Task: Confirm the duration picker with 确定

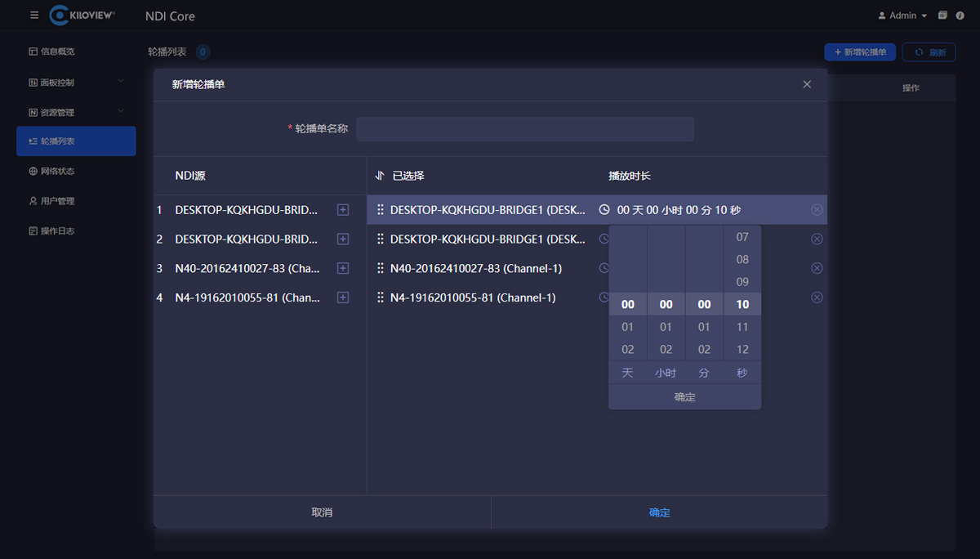Action: [684, 397]
